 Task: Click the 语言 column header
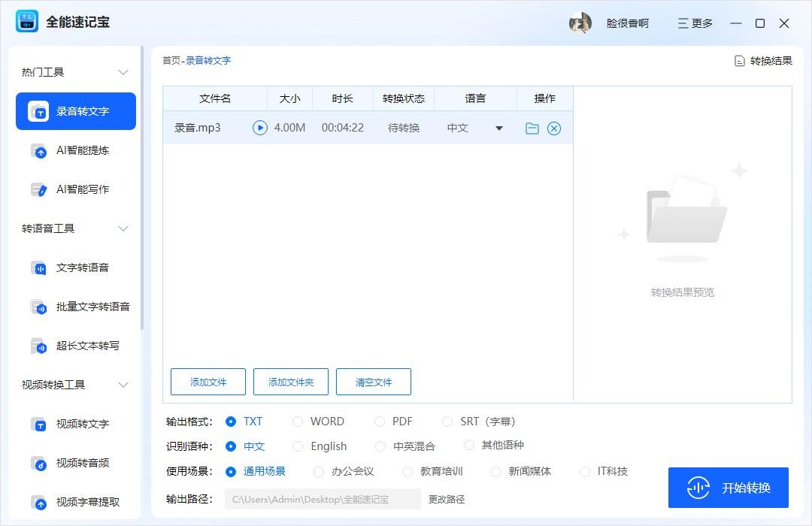[475, 98]
